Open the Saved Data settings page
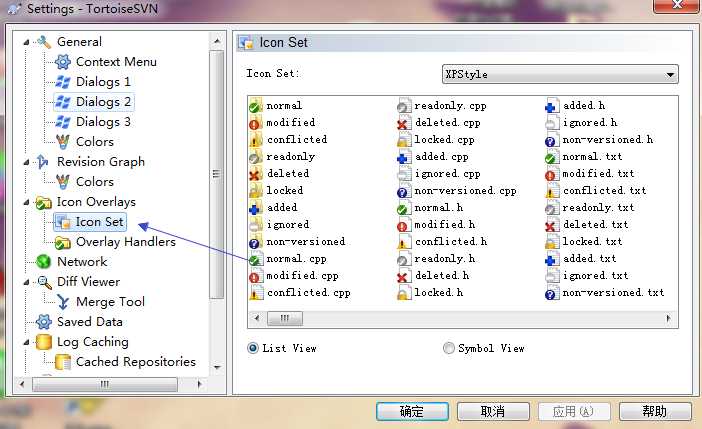This screenshot has width=702, height=429. 90,322
